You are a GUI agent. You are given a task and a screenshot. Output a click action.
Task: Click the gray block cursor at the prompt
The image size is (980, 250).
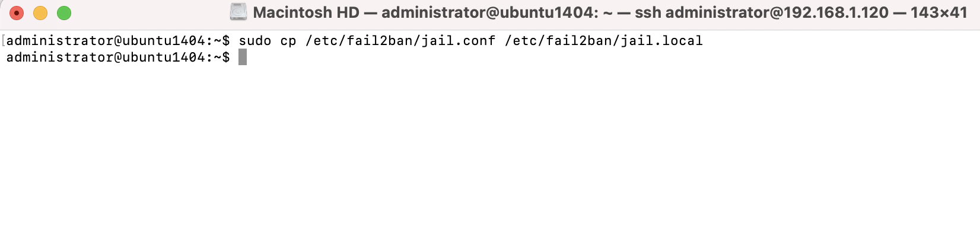click(243, 57)
